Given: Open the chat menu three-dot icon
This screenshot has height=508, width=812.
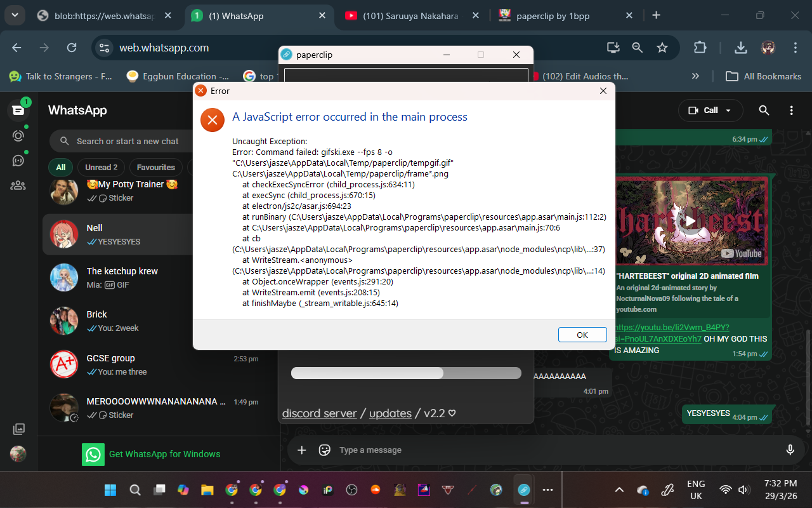Looking at the screenshot, I should tap(791, 110).
